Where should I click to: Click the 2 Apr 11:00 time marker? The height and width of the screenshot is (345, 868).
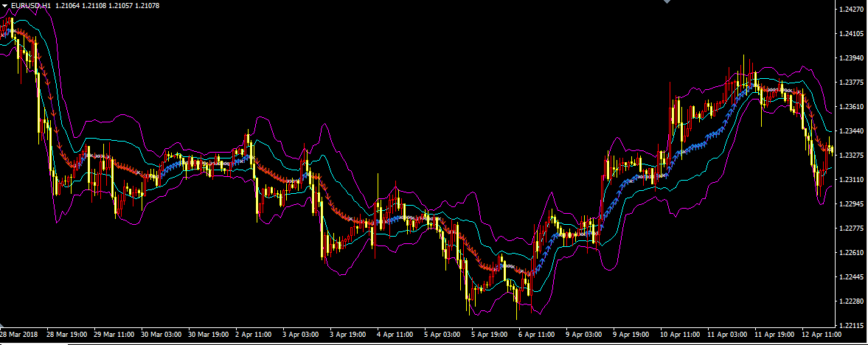coord(254,334)
